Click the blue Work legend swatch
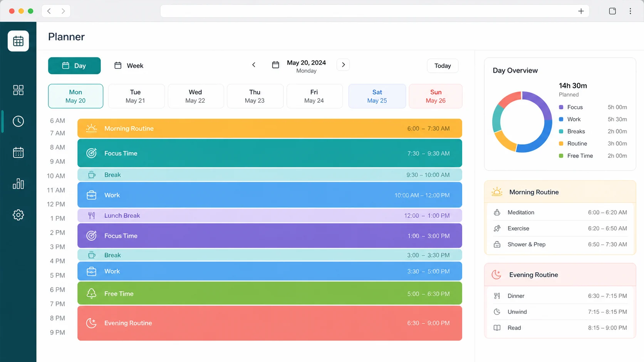The height and width of the screenshot is (362, 644). coord(561,119)
